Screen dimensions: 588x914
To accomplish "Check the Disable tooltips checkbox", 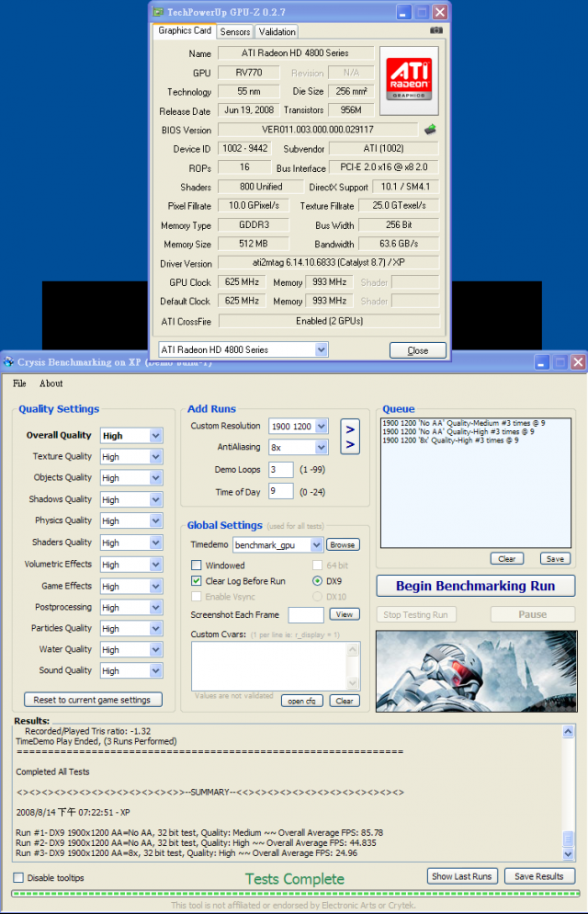I will [x=18, y=877].
